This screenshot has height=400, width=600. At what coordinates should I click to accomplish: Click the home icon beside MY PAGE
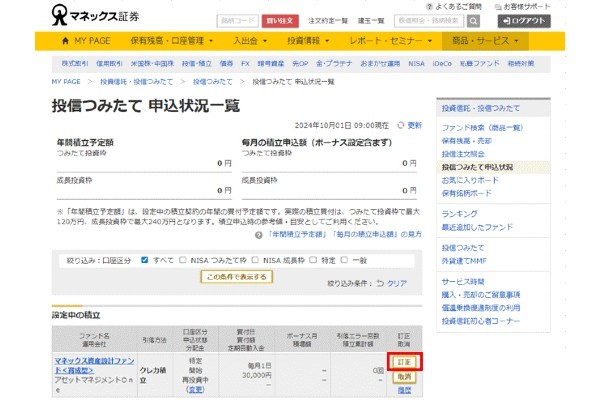pyautogui.click(x=65, y=41)
